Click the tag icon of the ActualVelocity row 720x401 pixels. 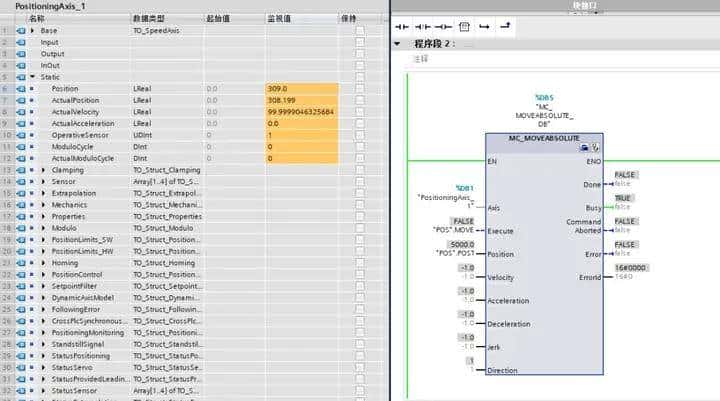point(21,112)
